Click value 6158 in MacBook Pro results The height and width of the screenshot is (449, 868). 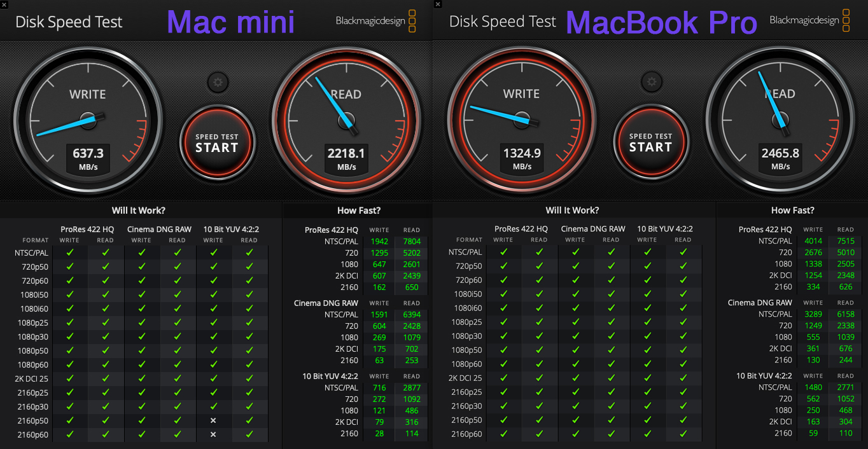pos(846,314)
